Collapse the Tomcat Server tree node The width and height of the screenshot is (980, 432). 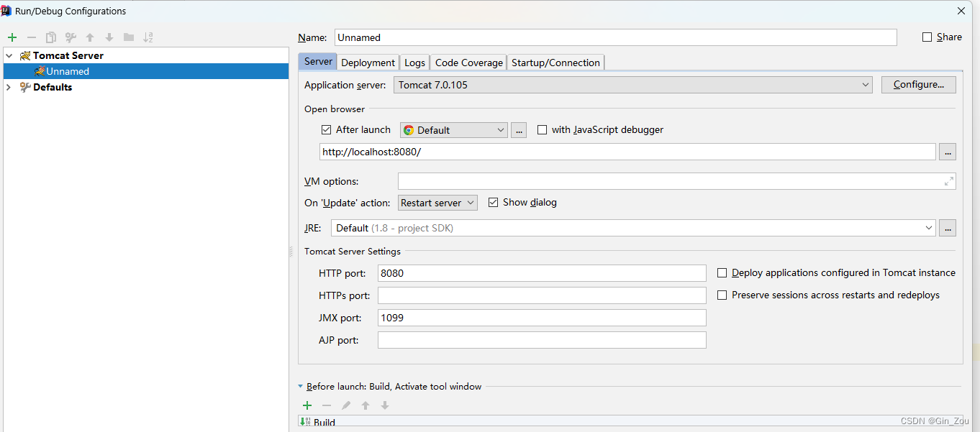tap(9, 55)
